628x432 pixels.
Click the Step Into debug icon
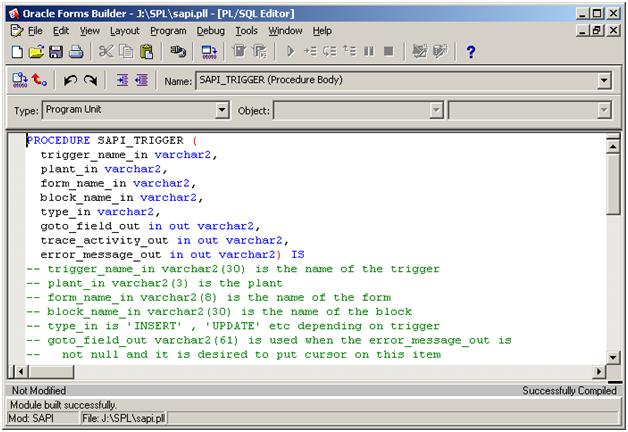[x=310, y=52]
